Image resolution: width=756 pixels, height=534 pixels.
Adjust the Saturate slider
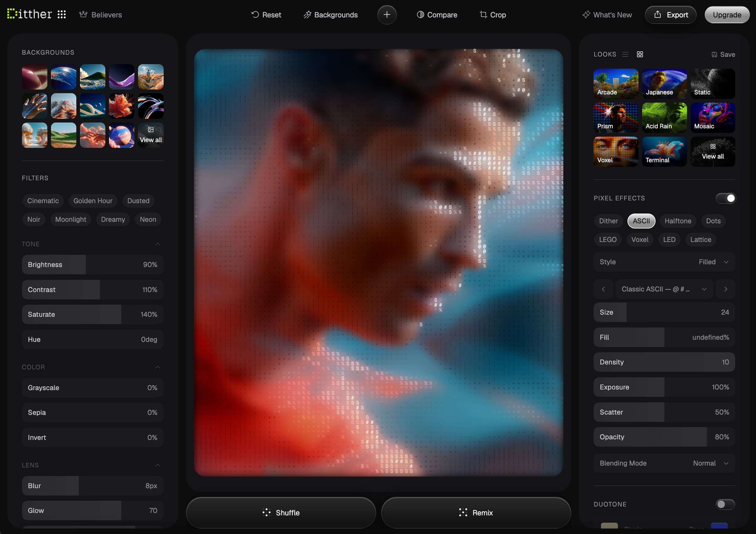tap(93, 314)
